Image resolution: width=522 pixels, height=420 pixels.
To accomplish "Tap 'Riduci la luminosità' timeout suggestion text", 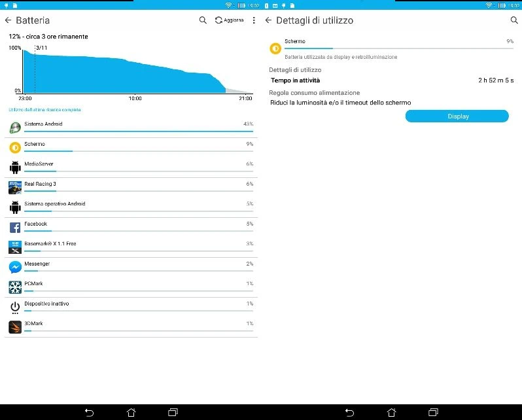I will coord(341,103).
